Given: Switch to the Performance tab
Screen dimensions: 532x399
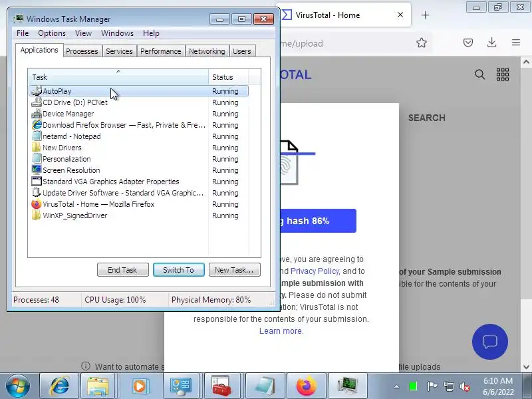Looking at the screenshot, I should [161, 51].
